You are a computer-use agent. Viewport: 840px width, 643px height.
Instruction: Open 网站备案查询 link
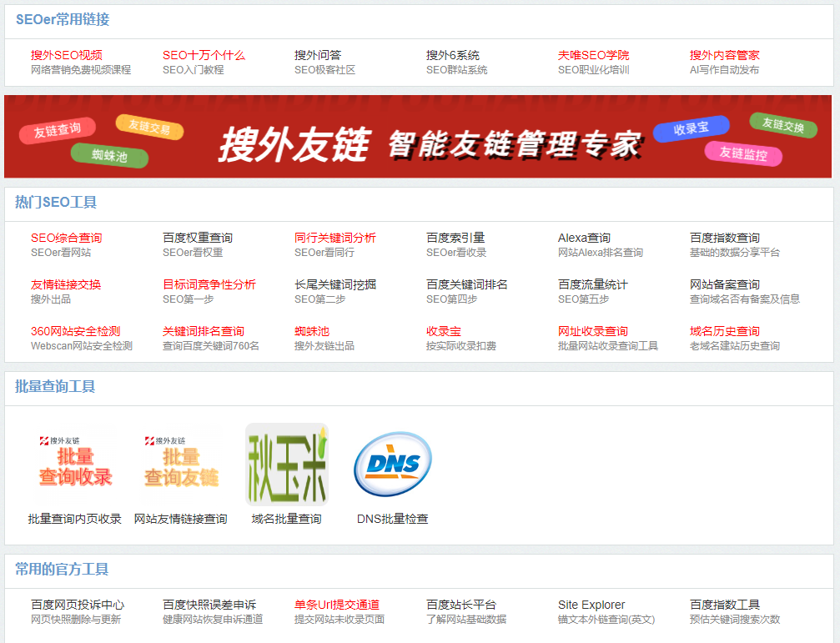tap(725, 284)
